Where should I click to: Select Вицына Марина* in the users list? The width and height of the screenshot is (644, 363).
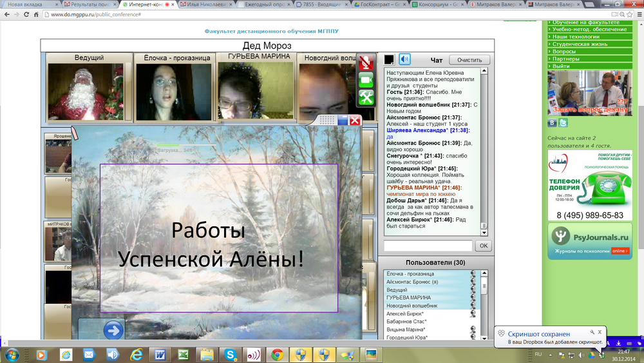pos(431,329)
